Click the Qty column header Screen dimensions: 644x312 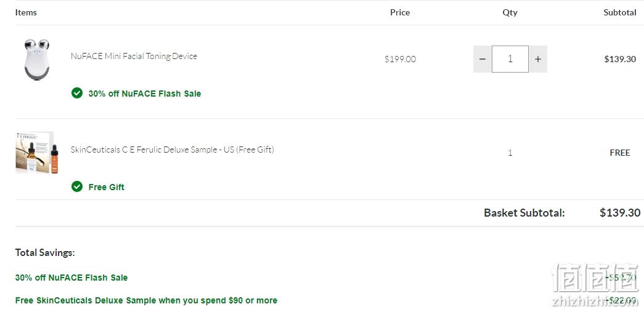(510, 13)
